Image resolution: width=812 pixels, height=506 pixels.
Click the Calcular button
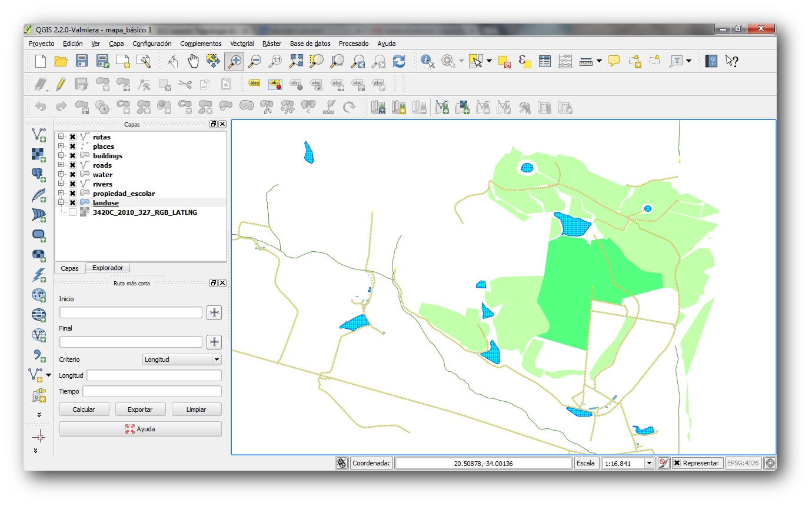(x=84, y=410)
